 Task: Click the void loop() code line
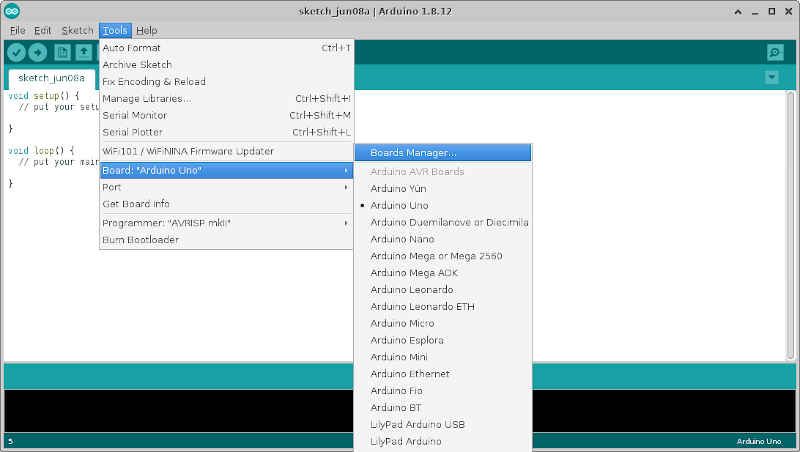41,150
